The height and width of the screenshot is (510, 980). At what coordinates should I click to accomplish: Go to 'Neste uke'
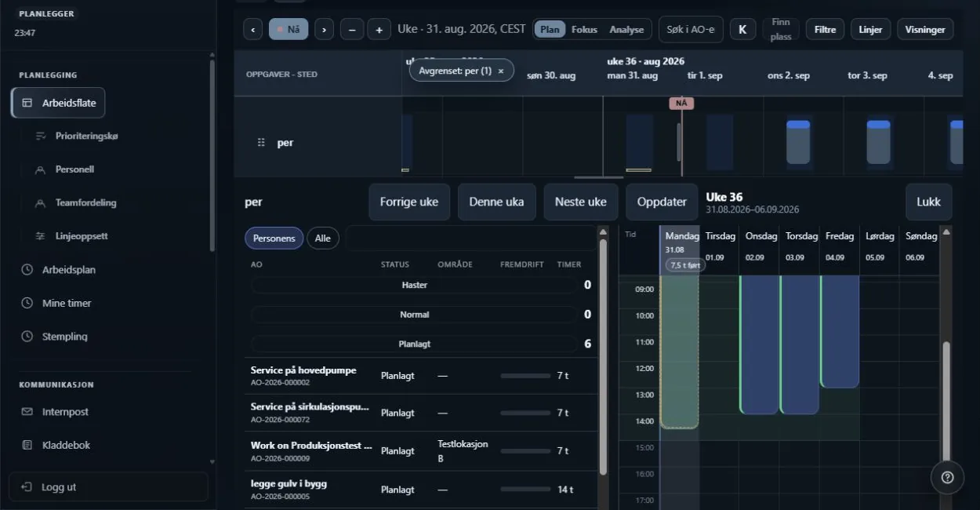coord(581,202)
